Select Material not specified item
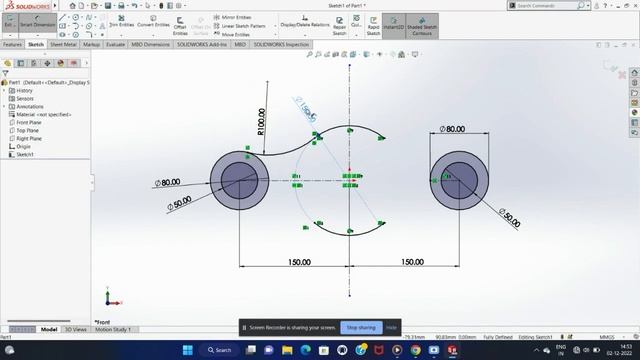The height and width of the screenshot is (360, 640). tap(40, 115)
